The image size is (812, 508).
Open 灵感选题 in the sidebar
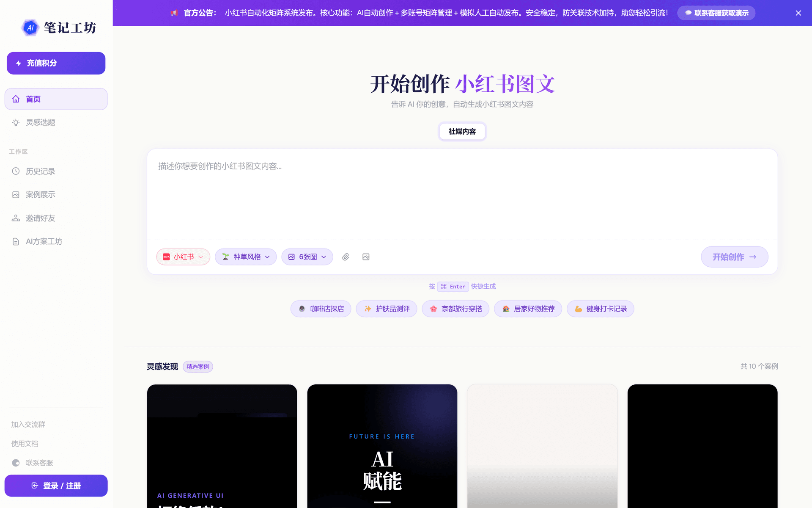tap(56, 122)
